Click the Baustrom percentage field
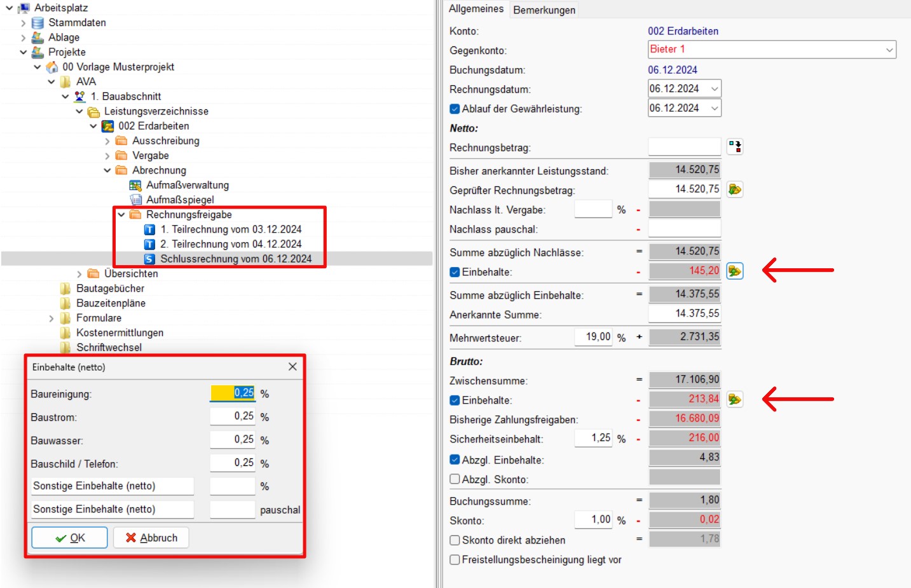The height and width of the screenshot is (588, 911). pos(233,416)
